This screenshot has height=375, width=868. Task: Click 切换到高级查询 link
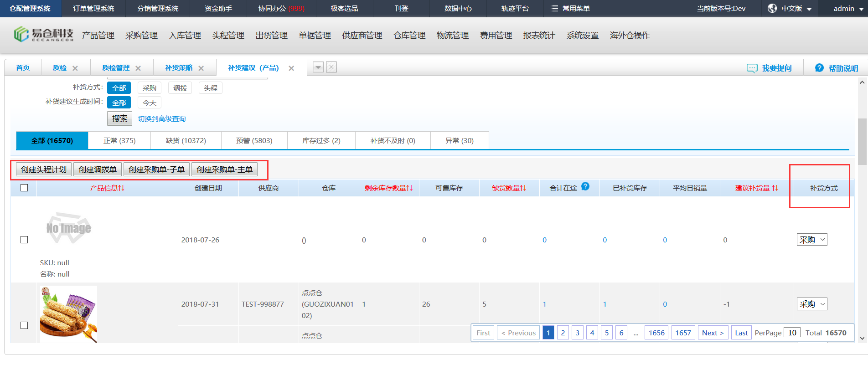(162, 119)
